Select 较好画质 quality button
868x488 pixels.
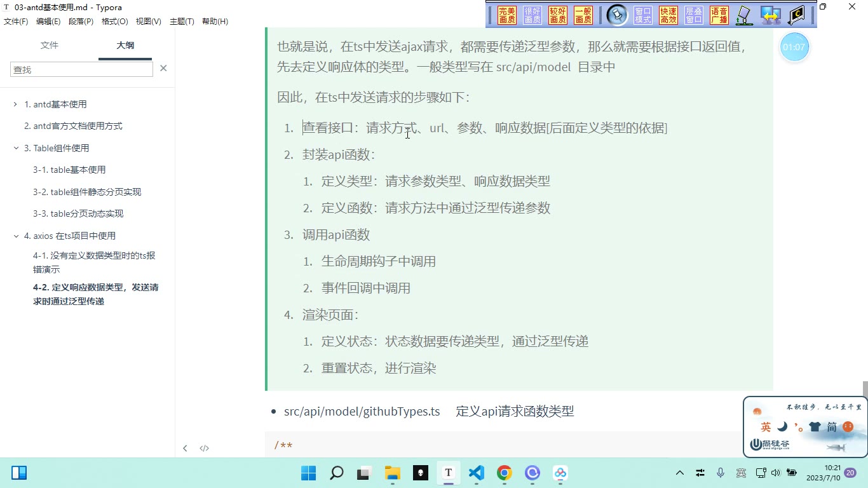tap(558, 15)
